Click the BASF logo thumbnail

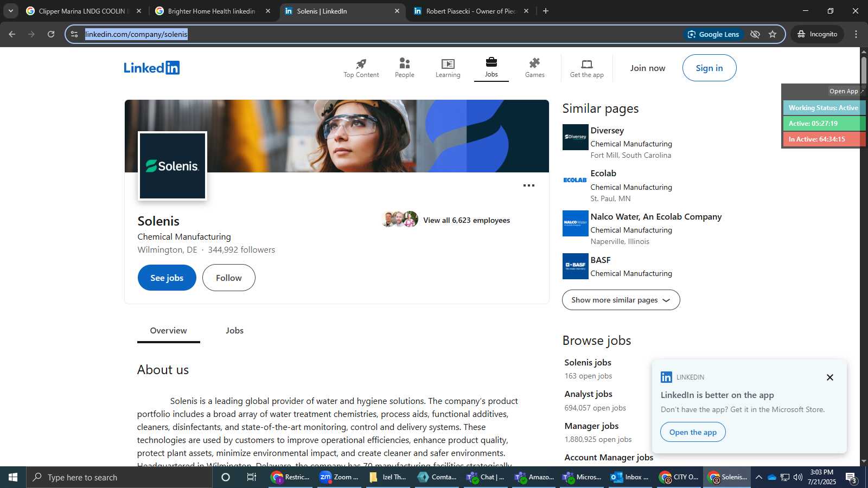pos(575,266)
